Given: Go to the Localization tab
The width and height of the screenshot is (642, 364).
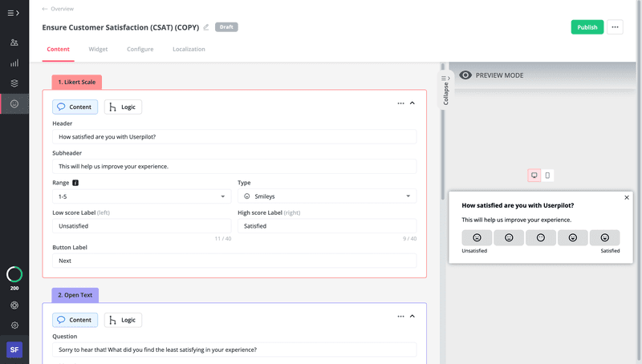Looking at the screenshot, I should pyautogui.click(x=189, y=49).
